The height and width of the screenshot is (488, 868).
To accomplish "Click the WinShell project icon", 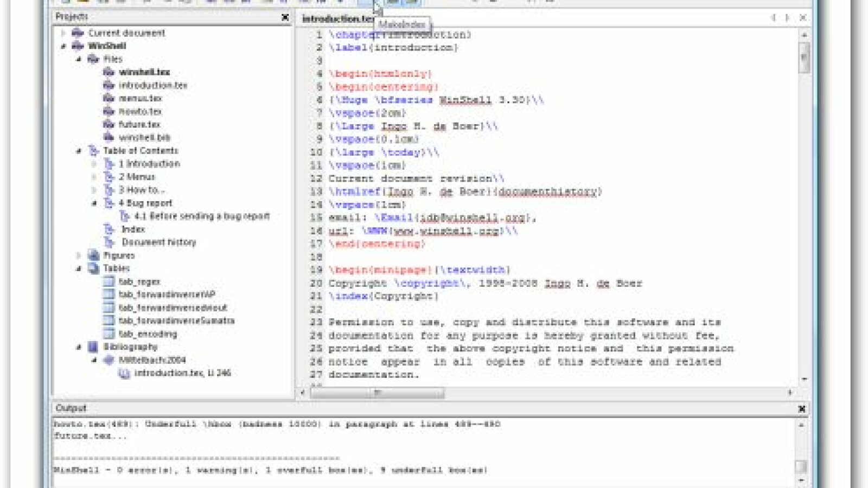I will pyautogui.click(x=78, y=46).
